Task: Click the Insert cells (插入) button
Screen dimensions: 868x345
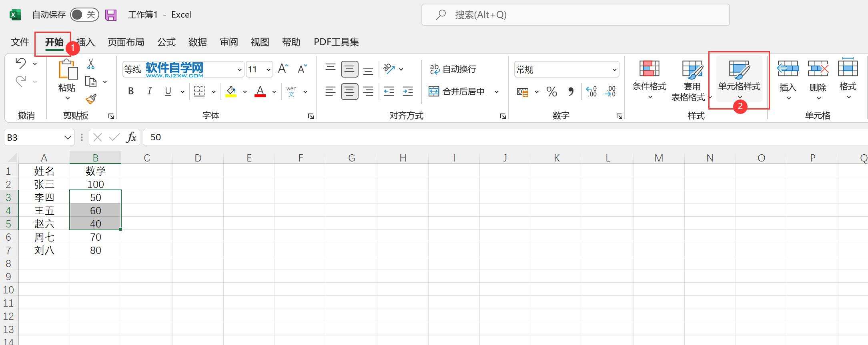Action: click(x=788, y=80)
